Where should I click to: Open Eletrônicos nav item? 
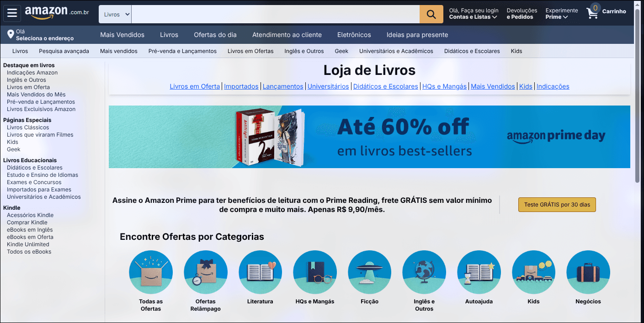click(354, 35)
